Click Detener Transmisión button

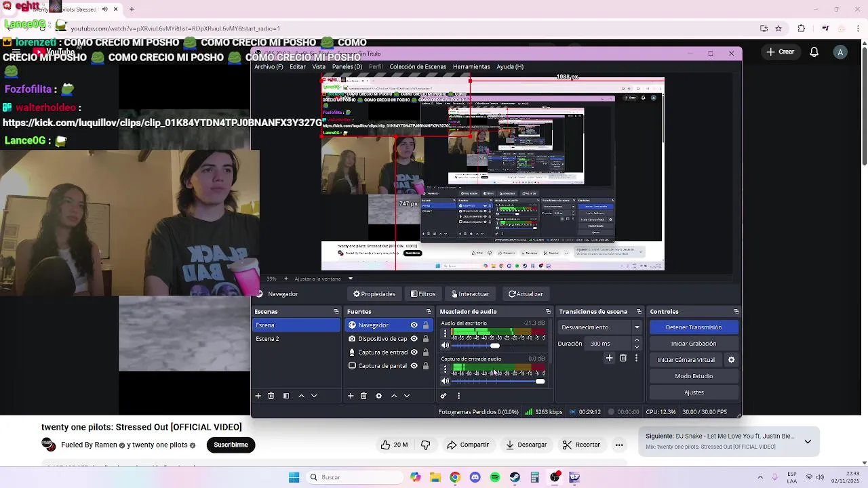click(x=693, y=327)
